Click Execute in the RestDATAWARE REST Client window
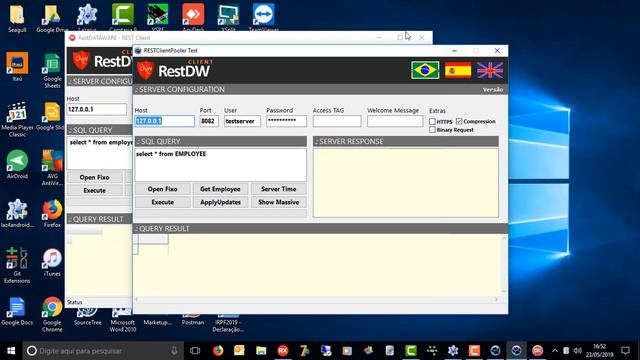640x360 pixels. coord(94,191)
